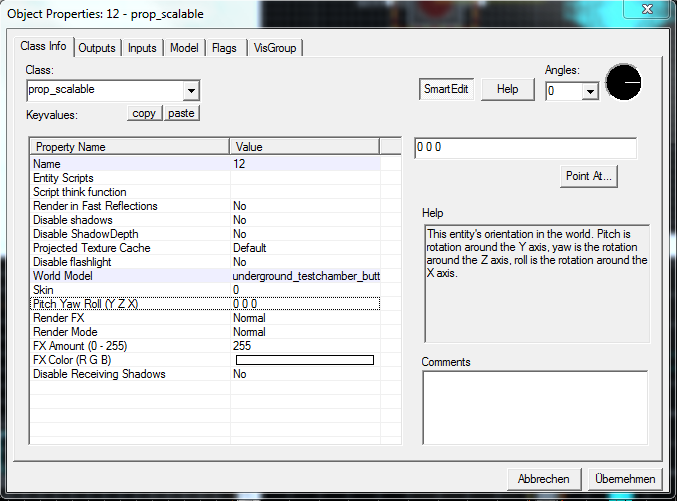The image size is (677, 501).
Task: Click the FX Color swatch
Action: coord(304,360)
